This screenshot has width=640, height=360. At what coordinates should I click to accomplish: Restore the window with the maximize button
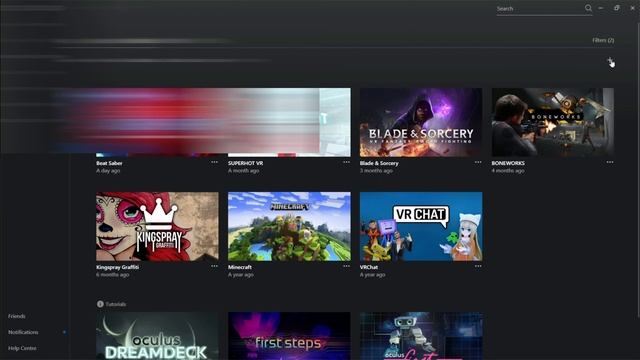[617, 8]
